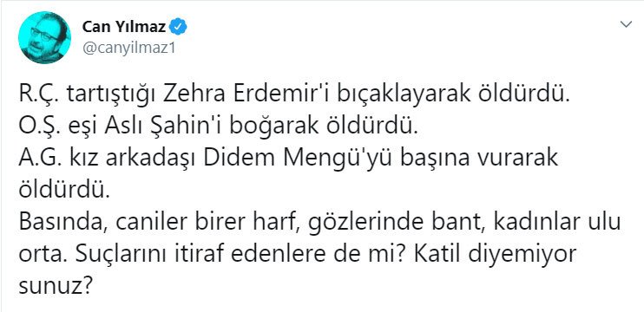Viewport: 644px width, 312px height.
Task: Click the tweet line about Aslı Şahin
Action: (218, 127)
